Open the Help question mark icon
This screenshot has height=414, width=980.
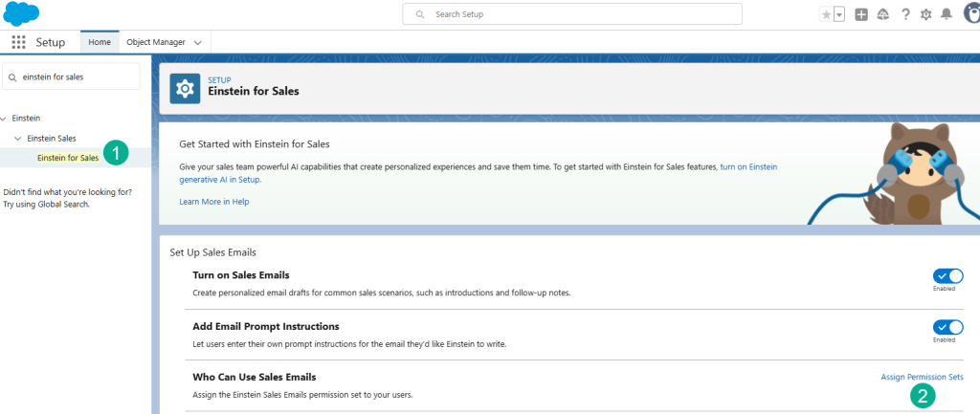pyautogui.click(x=904, y=14)
